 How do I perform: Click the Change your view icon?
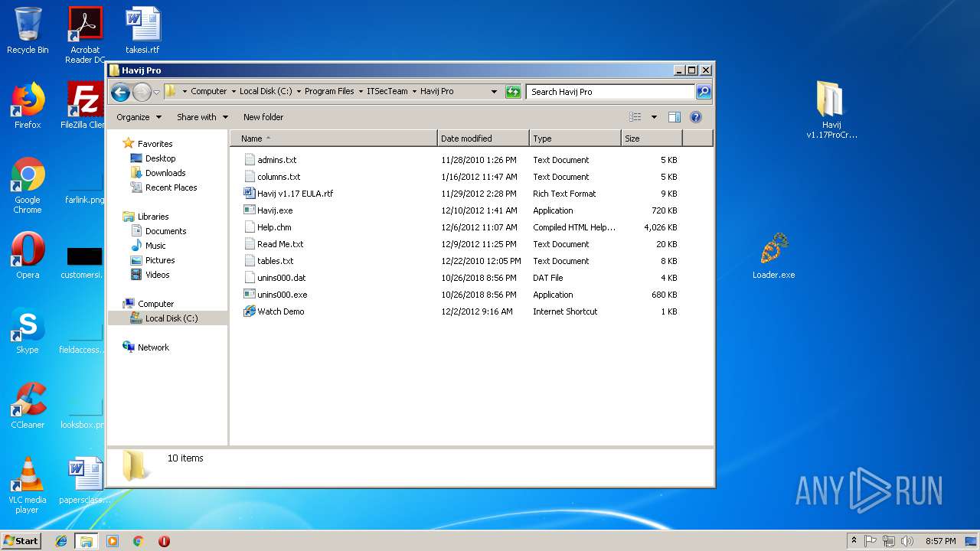pyautogui.click(x=635, y=117)
